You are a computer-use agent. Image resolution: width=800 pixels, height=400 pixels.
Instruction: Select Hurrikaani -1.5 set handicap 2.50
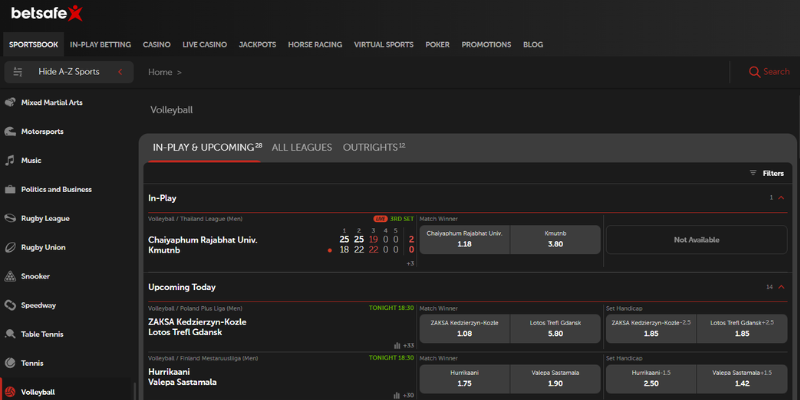[x=651, y=379]
